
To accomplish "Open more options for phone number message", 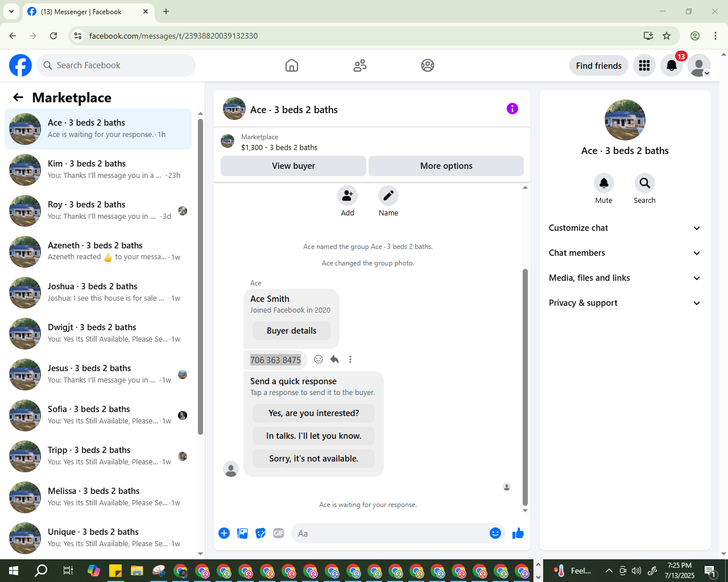I will tap(350, 359).
